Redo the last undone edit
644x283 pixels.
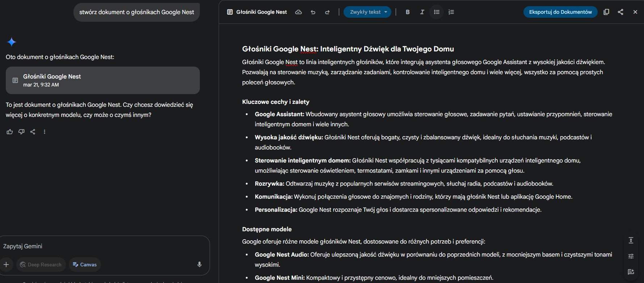[327, 12]
